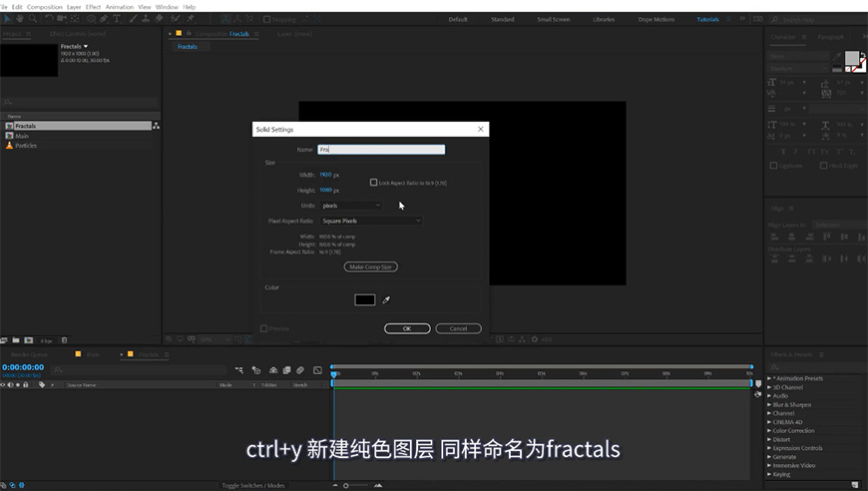The height and width of the screenshot is (491, 868).
Task: Click the Make Comp Size button
Action: tap(370, 266)
